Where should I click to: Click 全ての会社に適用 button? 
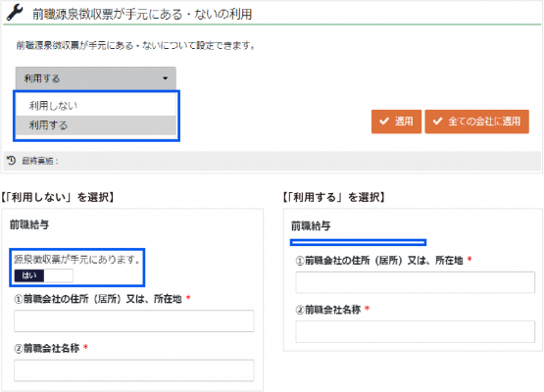(x=476, y=122)
